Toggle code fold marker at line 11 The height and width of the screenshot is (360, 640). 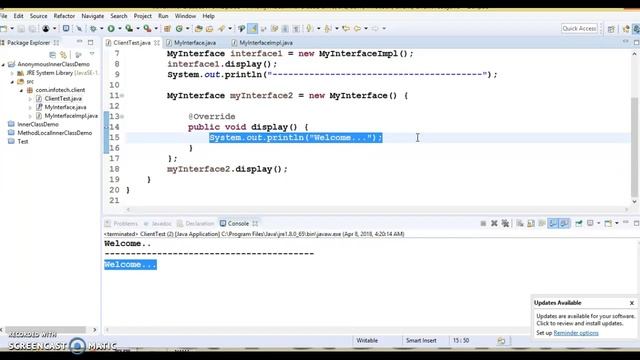[x=122, y=96]
